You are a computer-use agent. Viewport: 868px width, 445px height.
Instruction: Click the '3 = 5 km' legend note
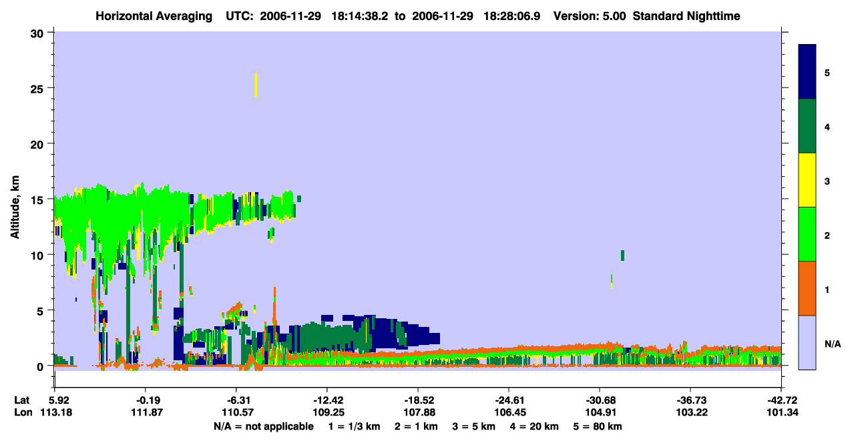pos(475,426)
